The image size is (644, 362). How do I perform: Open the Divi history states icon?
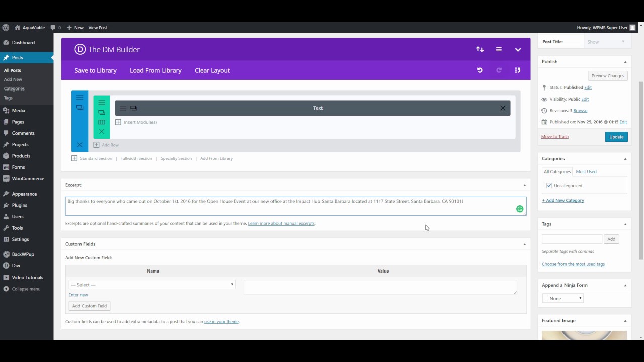point(518,70)
